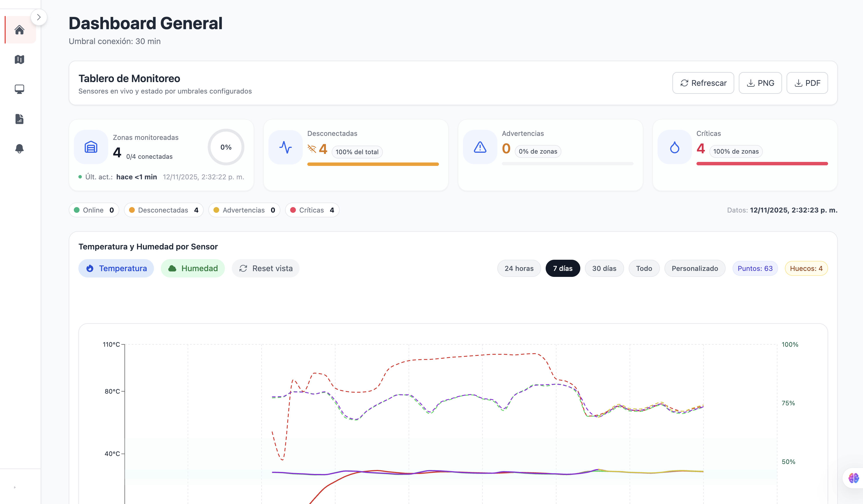Click the AI assistant brain icon
863x504 pixels.
(x=853, y=478)
